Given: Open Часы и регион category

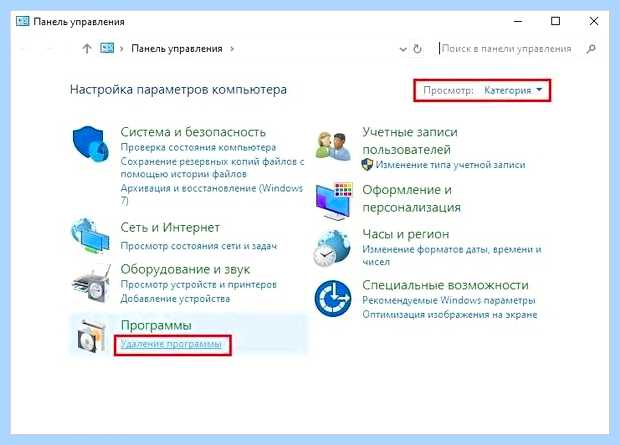Looking at the screenshot, I should [406, 234].
